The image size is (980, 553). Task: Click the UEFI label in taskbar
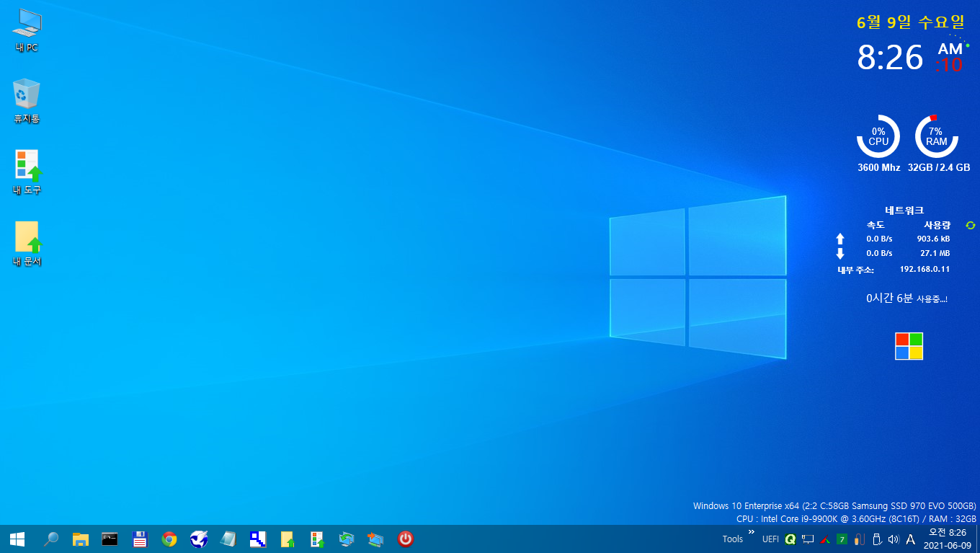point(770,539)
